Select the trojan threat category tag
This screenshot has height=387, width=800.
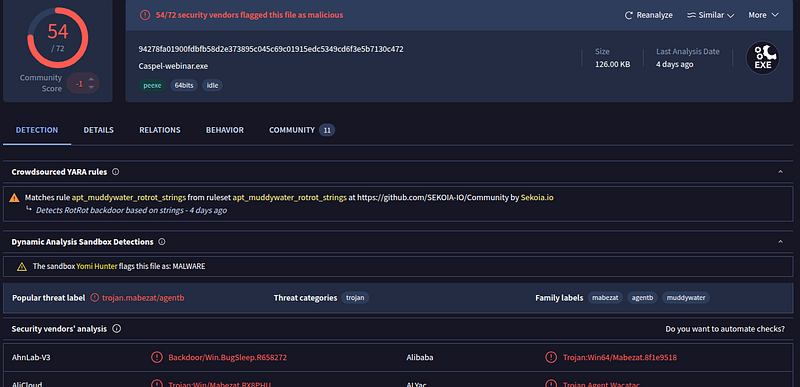(355, 298)
